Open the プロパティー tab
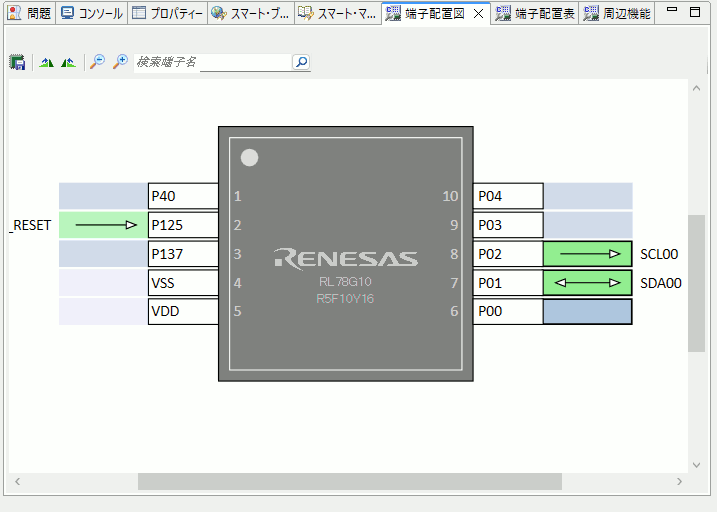 [x=167, y=14]
